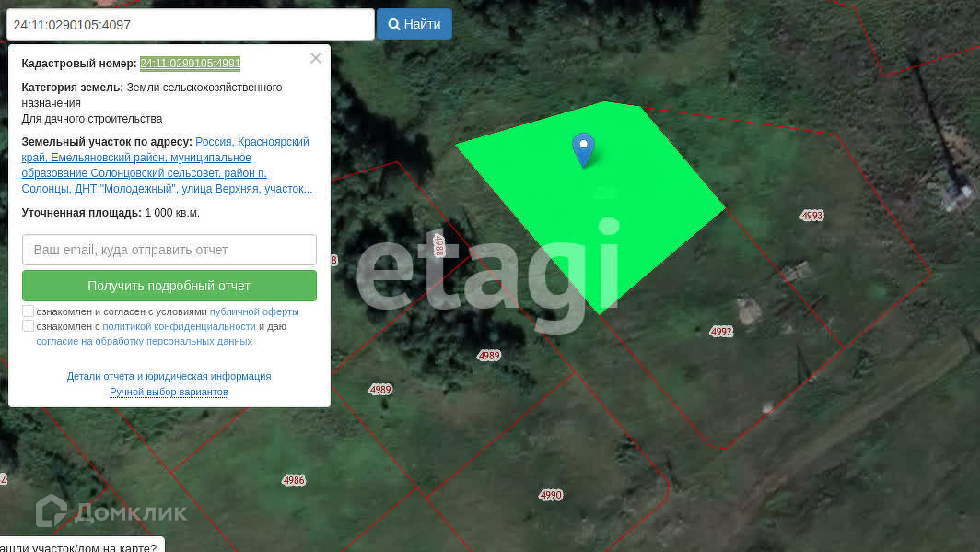The image size is (980, 552).
Task: Click the blue map pin marker
Action: click(x=583, y=148)
